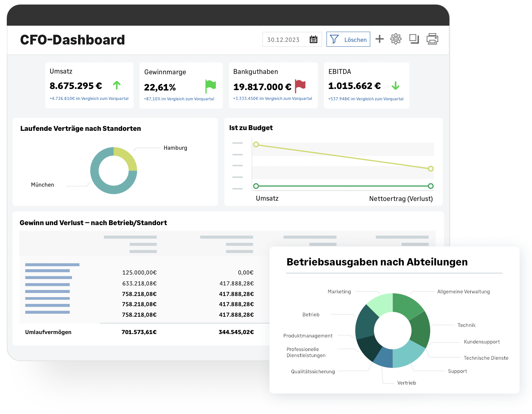Screen dimensions: 532x414
Task: Select the Umlaufvermögen total row label
Action: (48, 332)
